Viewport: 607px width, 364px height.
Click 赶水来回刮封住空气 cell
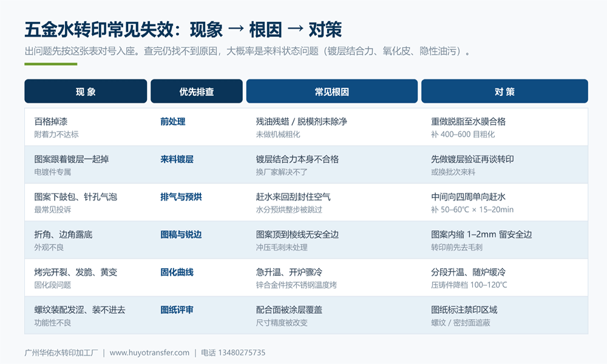293,197
